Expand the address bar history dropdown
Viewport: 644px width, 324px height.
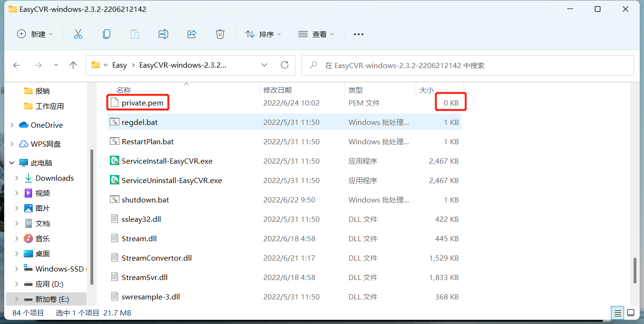264,65
